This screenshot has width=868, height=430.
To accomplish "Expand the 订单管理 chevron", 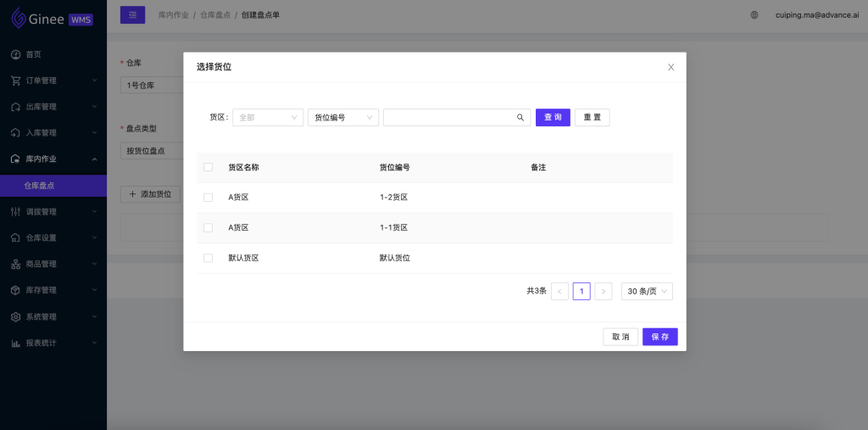I will tap(94, 81).
